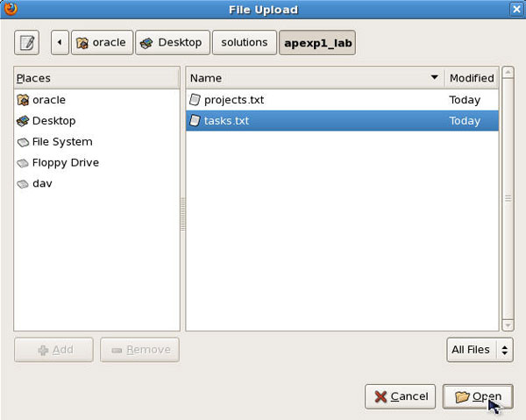Select the tasks.txt file name

click(x=226, y=121)
